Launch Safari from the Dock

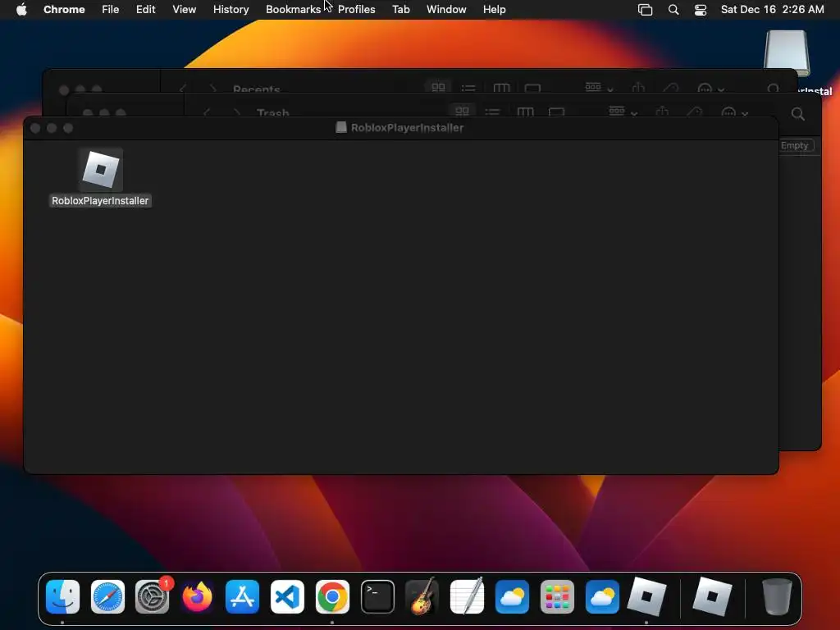click(x=107, y=597)
